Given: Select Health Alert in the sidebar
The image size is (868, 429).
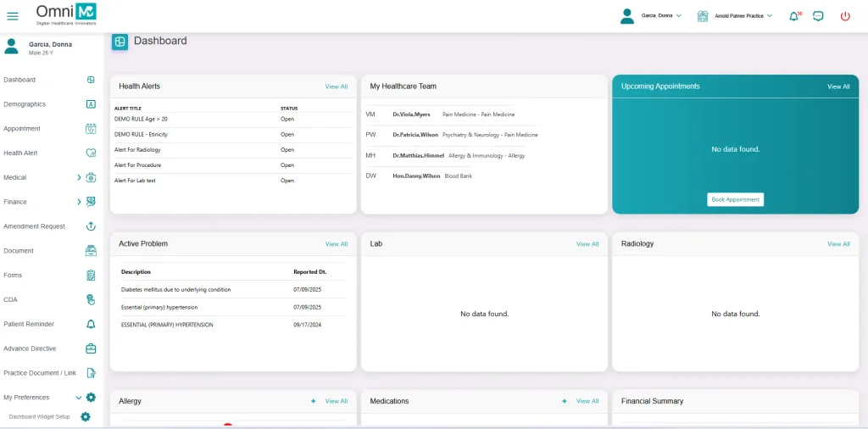Looking at the screenshot, I should coord(20,153).
